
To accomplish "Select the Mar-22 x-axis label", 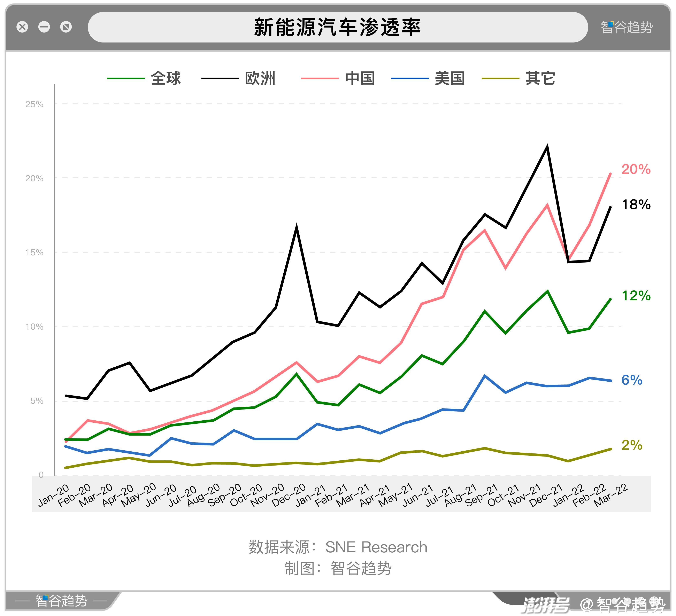I will [611, 495].
